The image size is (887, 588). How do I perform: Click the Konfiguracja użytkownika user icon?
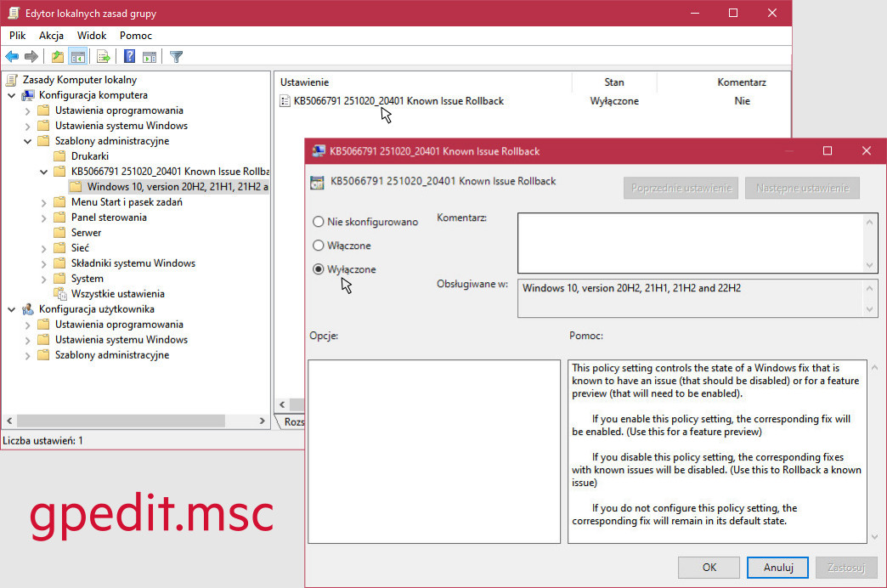click(x=28, y=309)
